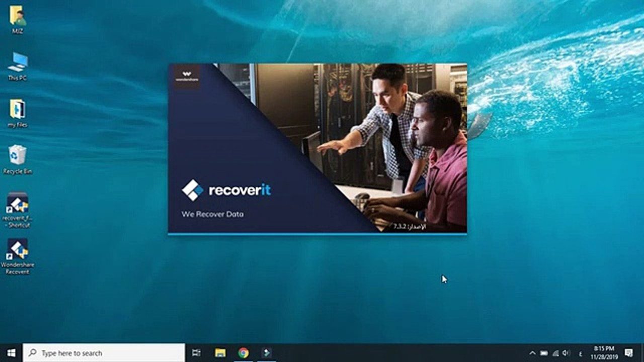
Task: Click the Wondershare logo on splash screen
Action: click(186, 76)
